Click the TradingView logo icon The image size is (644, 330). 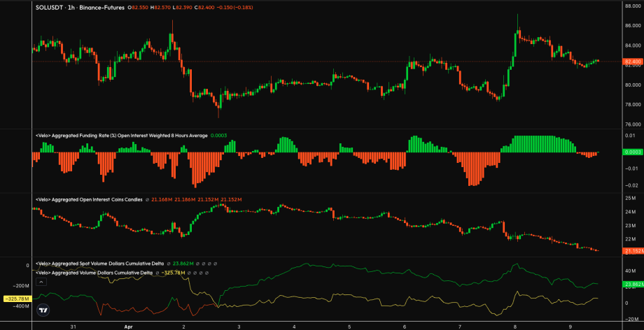tap(43, 310)
